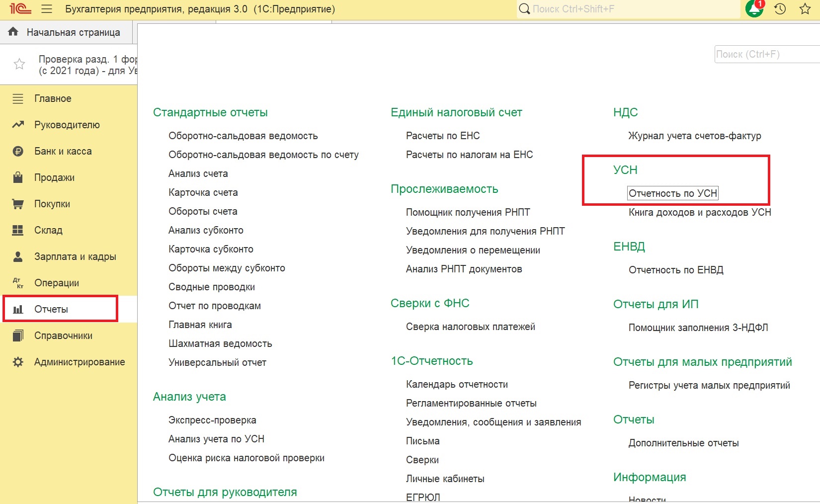Click the Справочники books icon
Screen dimensions: 820x504
(x=18, y=336)
